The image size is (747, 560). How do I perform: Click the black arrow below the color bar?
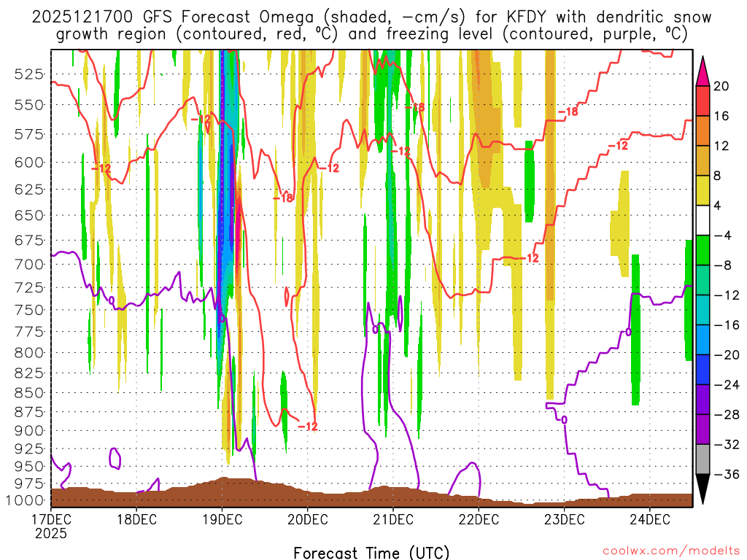(705, 489)
